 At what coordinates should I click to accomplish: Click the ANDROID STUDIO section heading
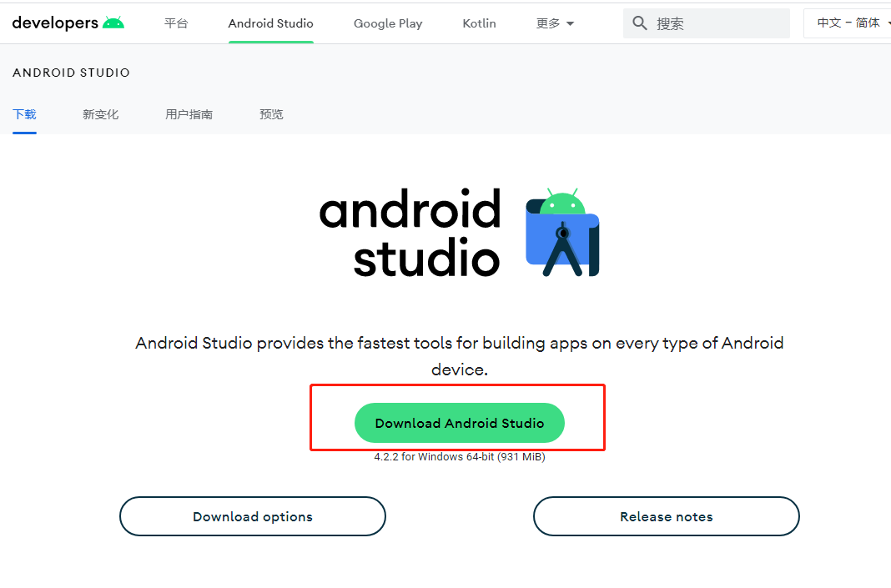click(x=72, y=73)
